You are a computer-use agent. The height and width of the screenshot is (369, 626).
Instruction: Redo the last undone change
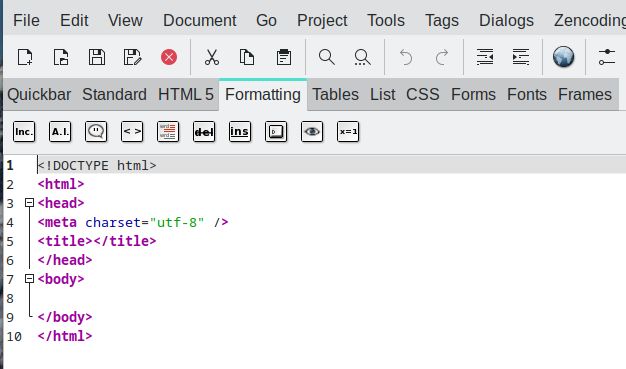(x=442, y=57)
